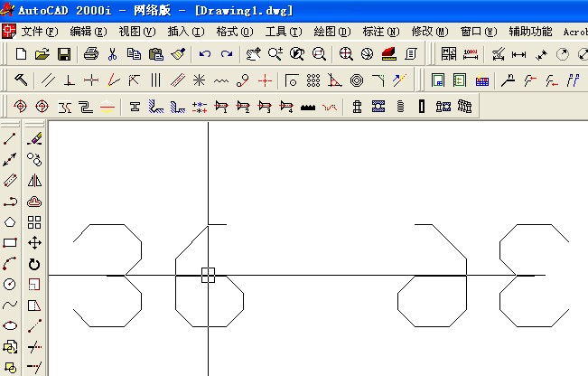The image size is (588, 376).
Task: Select the Lengthen tool
Action: (x=34, y=325)
